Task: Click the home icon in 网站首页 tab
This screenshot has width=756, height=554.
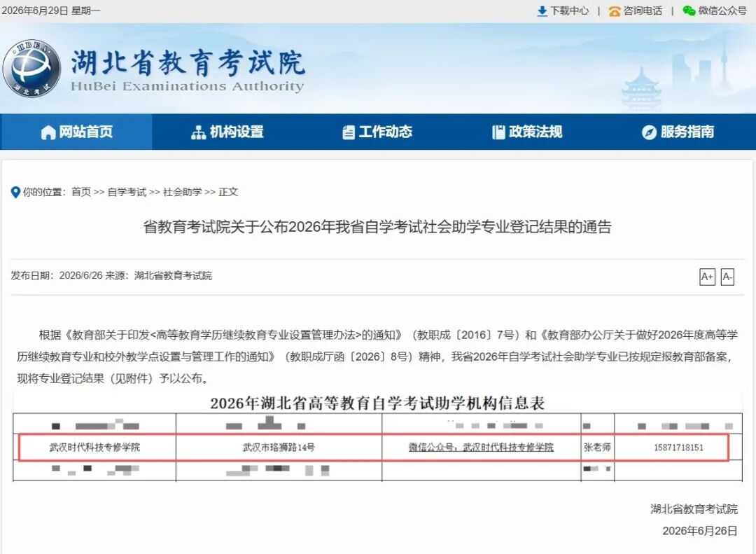Action: 48,132
